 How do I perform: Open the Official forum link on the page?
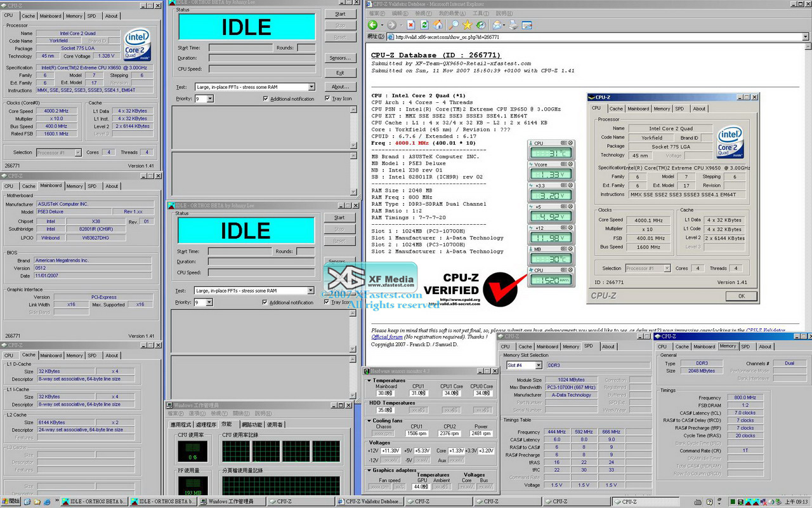tap(387, 337)
